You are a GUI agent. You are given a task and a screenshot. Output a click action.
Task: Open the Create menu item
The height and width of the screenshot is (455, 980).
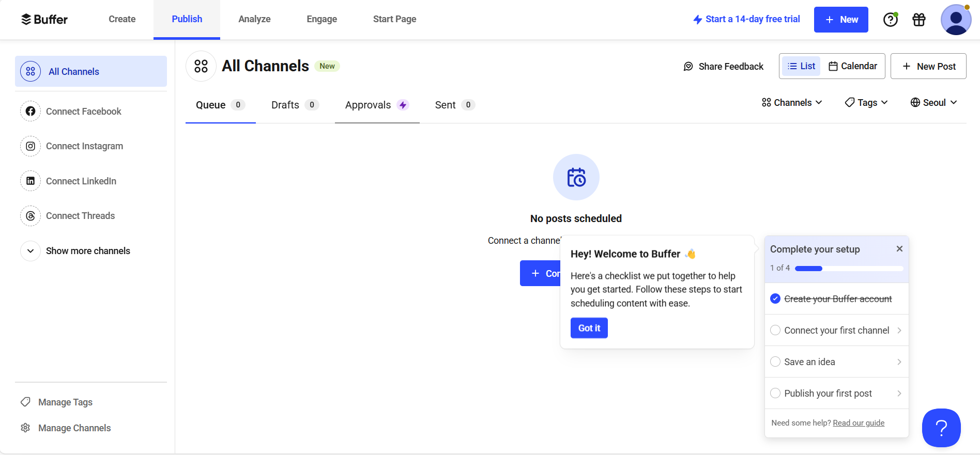click(122, 19)
